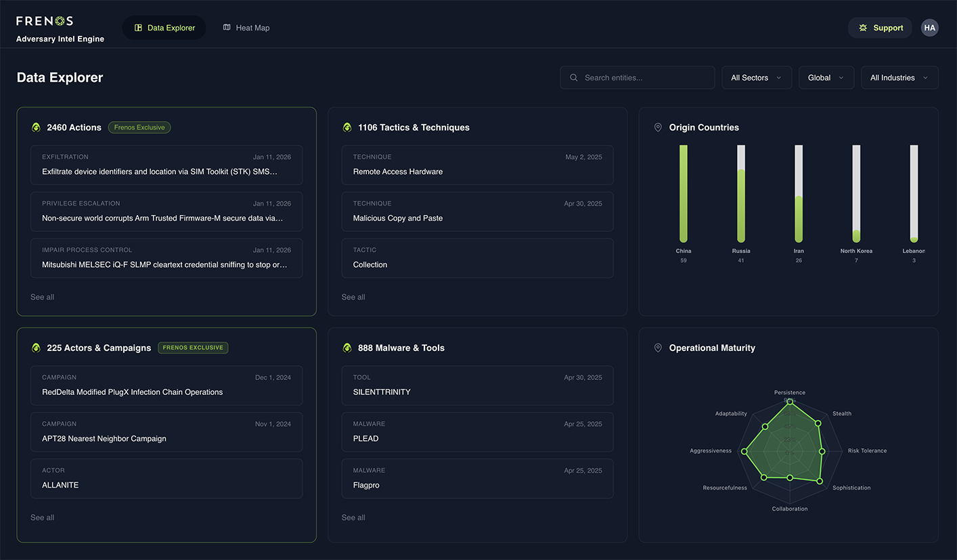
Task: Click the Frenos logo
Action: [44, 20]
